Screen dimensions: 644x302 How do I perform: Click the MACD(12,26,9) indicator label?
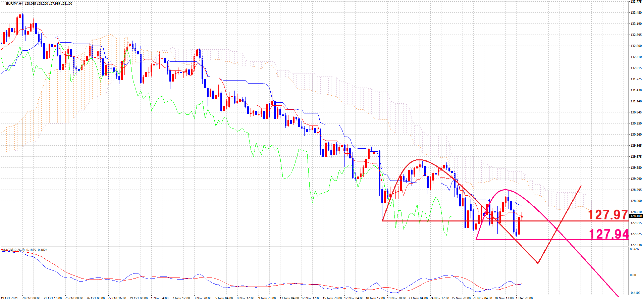click(13, 250)
